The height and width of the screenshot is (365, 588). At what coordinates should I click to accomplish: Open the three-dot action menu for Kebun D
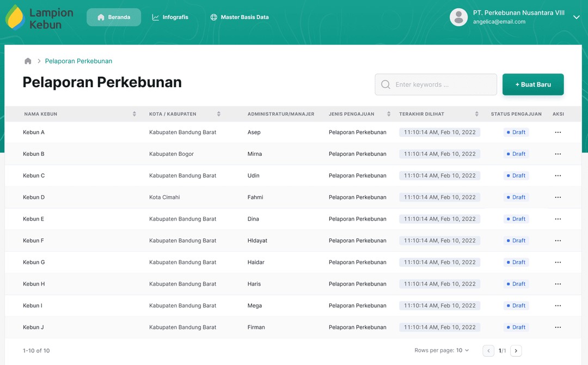point(558,197)
